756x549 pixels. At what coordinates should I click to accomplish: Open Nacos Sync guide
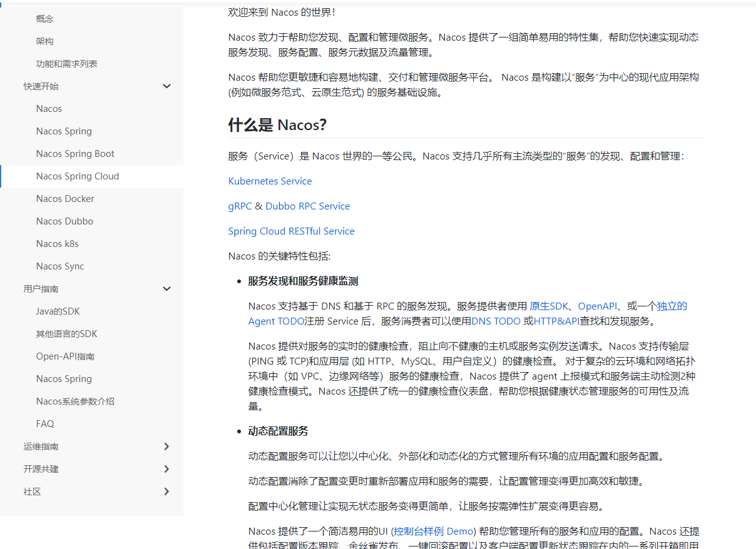point(60,266)
